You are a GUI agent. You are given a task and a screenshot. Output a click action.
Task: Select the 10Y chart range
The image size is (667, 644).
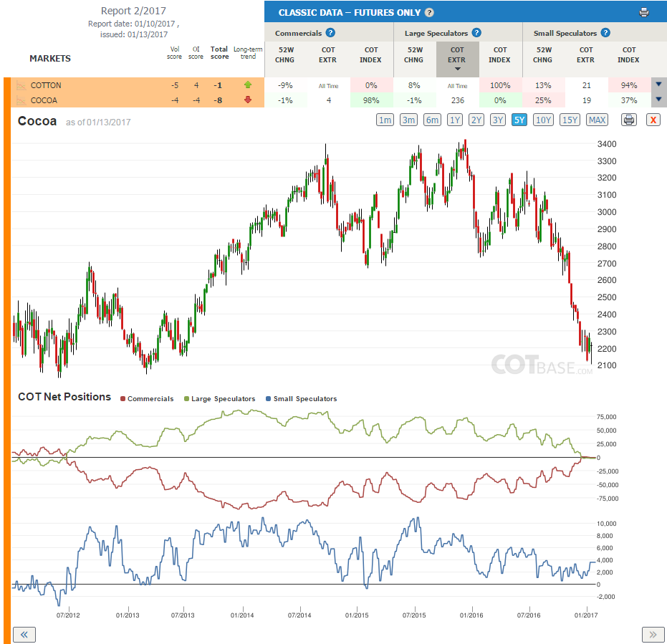pos(543,120)
